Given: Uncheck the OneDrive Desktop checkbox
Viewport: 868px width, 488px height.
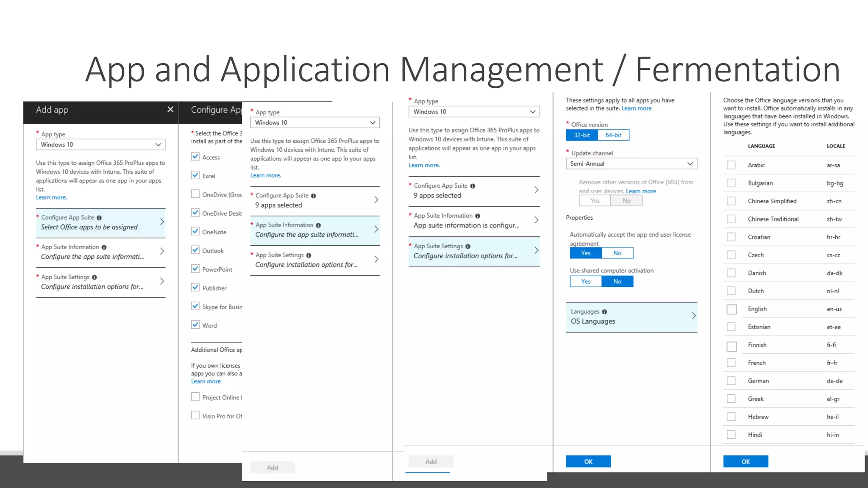Looking at the screenshot, I should (195, 213).
